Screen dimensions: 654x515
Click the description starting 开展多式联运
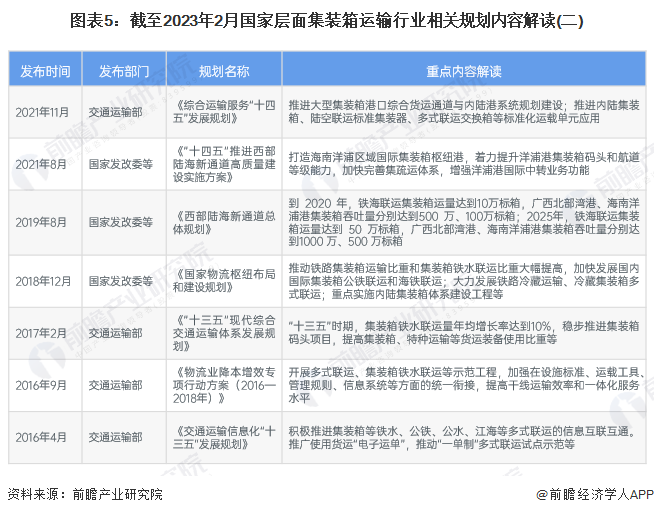click(x=465, y=385)
